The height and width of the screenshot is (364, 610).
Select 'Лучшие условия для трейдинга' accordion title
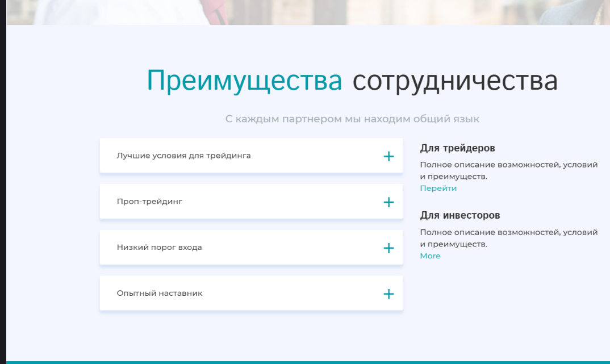pyautogui.click(x=183, y=156)
